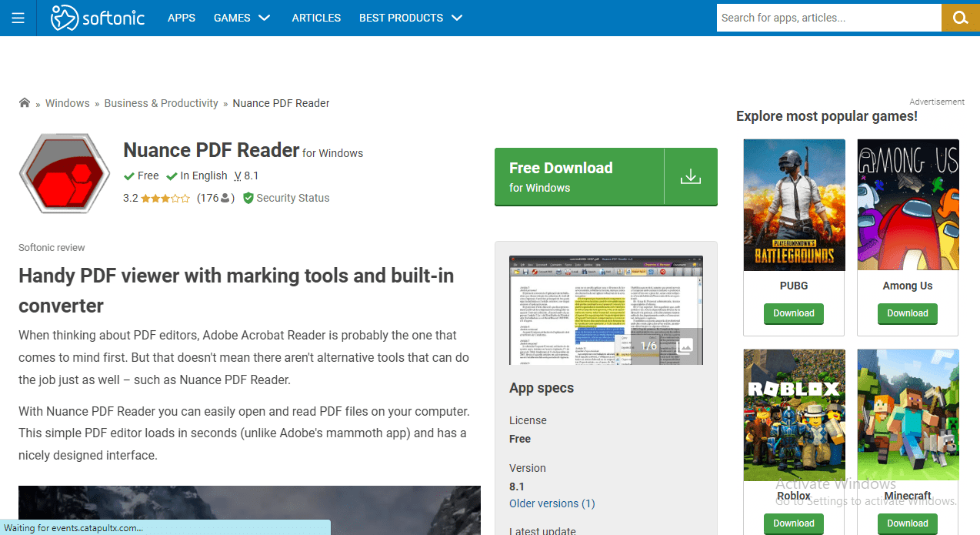This screenshot has height=535, width=980.
Task: Open Business & Productivity breadcrumb link
Action: [162, 103]
